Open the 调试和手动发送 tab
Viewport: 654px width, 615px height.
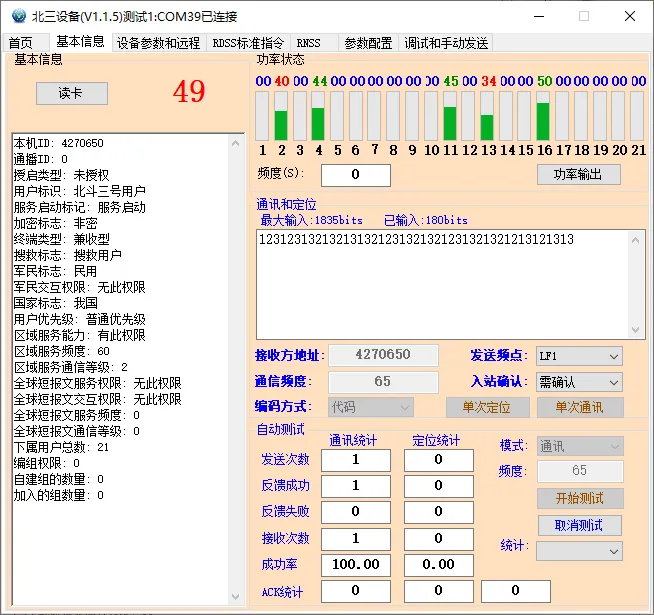pos(446,43)
